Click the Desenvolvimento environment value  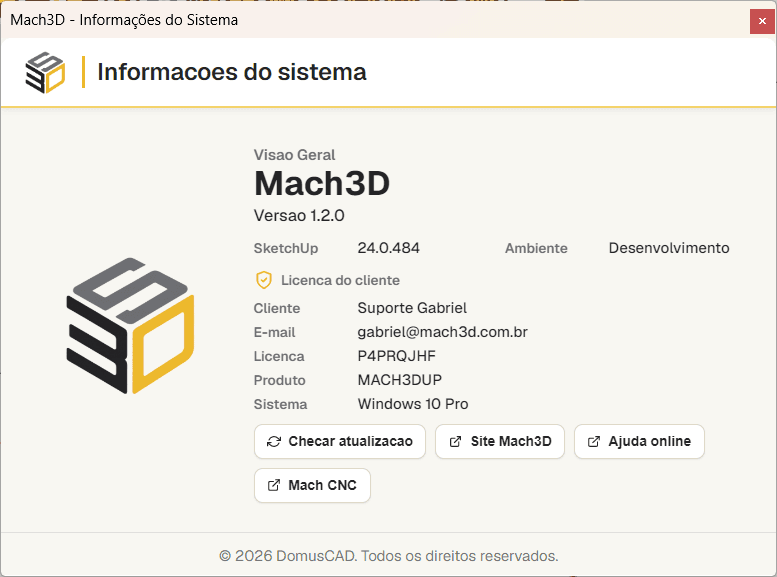669,248
